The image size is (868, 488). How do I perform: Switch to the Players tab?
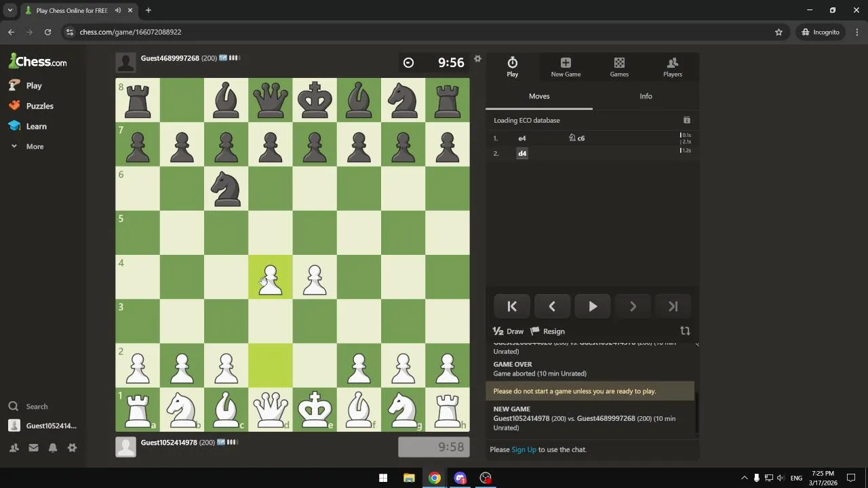pyautogui.click(x=673, y=67)
